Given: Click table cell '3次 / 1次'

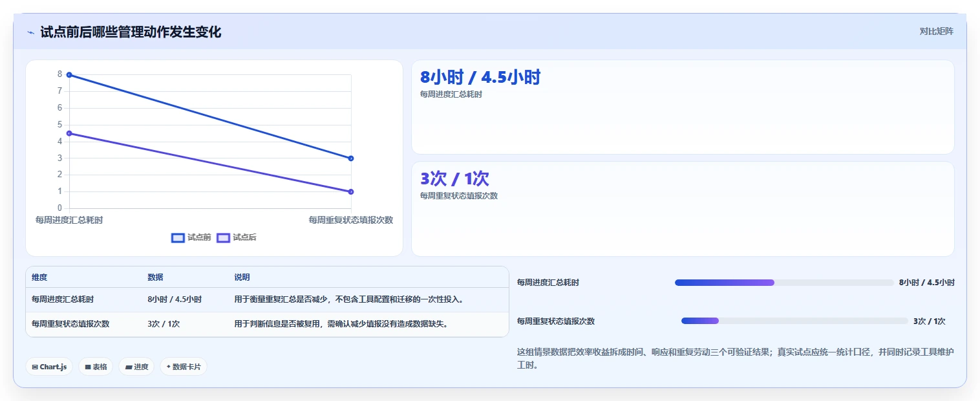Looking at the screenshot, I should click(x=164, y=324).
